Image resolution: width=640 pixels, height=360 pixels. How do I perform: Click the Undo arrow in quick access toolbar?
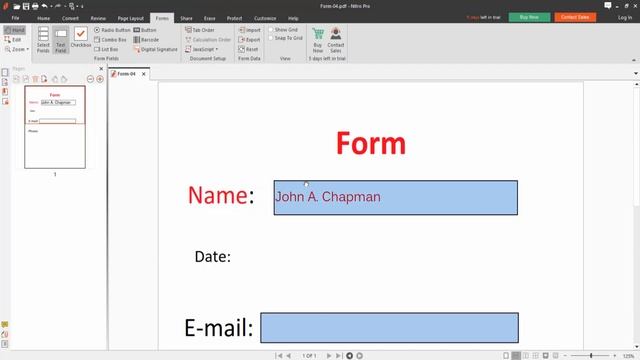coord(44,6)
